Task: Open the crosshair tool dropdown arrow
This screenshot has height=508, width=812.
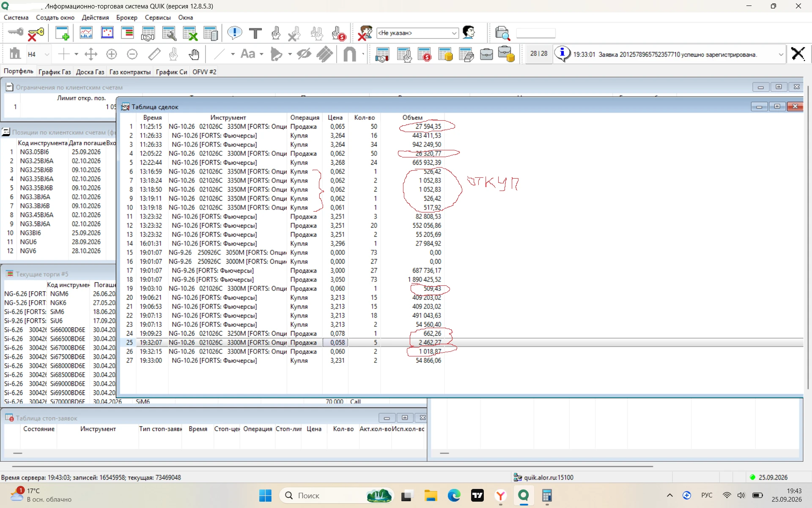Action: (x=76, y=54)
